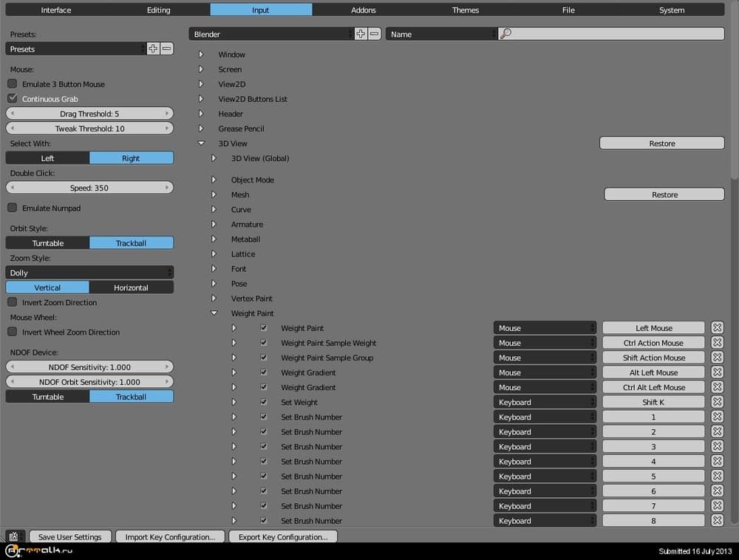Uncheck the Weight Paint Sample Weight keymap entry

[264, 343]
